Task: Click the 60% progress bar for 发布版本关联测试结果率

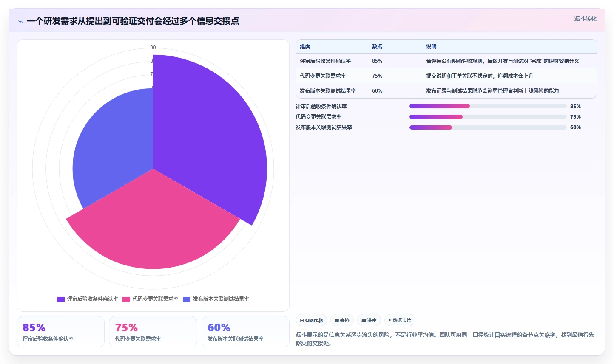Action: [x=488, y=127]
